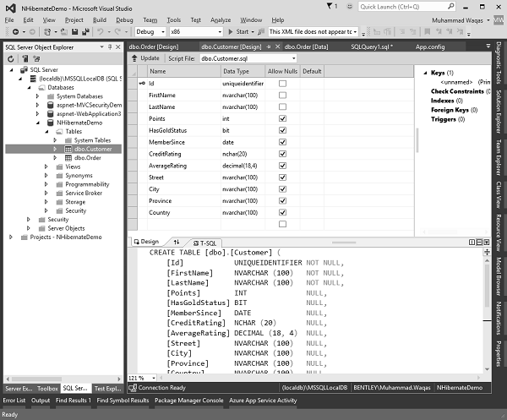This screenshot has height=420, width=507.
Task: Uncheck Allow Nulls for MemberSince column
Action: click(x=282, y=142)
